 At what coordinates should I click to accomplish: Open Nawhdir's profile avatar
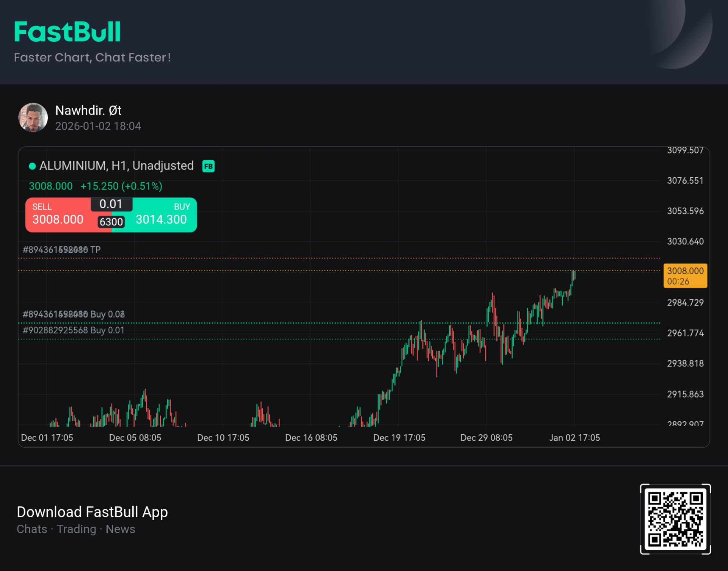click(x=33, y=117)
